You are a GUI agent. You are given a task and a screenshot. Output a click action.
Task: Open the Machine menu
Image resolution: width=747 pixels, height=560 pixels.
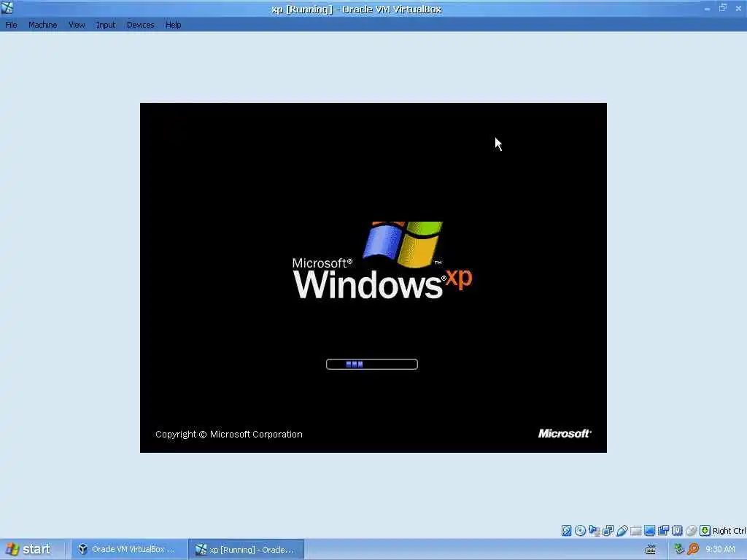(42, 25)
